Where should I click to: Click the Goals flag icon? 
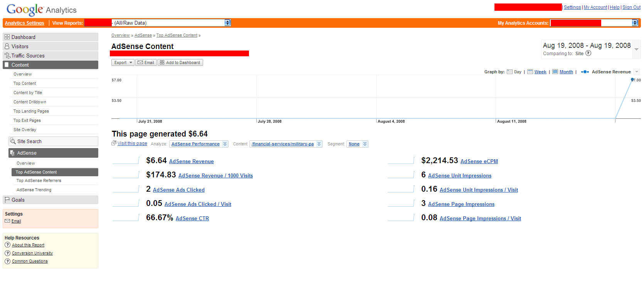click(7, 200)
